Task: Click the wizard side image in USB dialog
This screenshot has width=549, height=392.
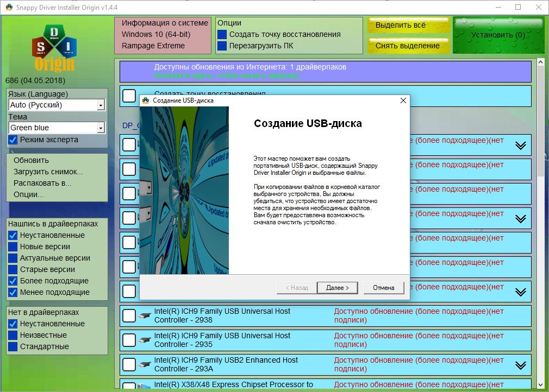Action: pos(184,190)
